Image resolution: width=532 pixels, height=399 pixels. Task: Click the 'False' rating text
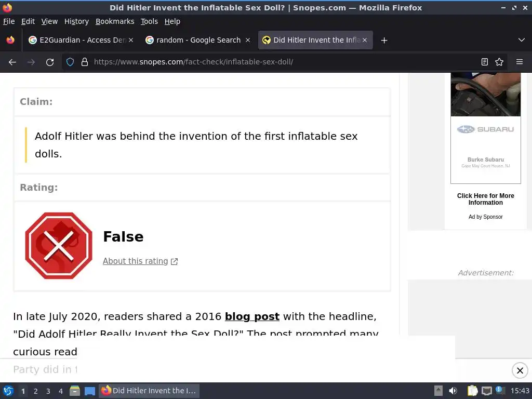pyautogui.click(x=123, y=236)
